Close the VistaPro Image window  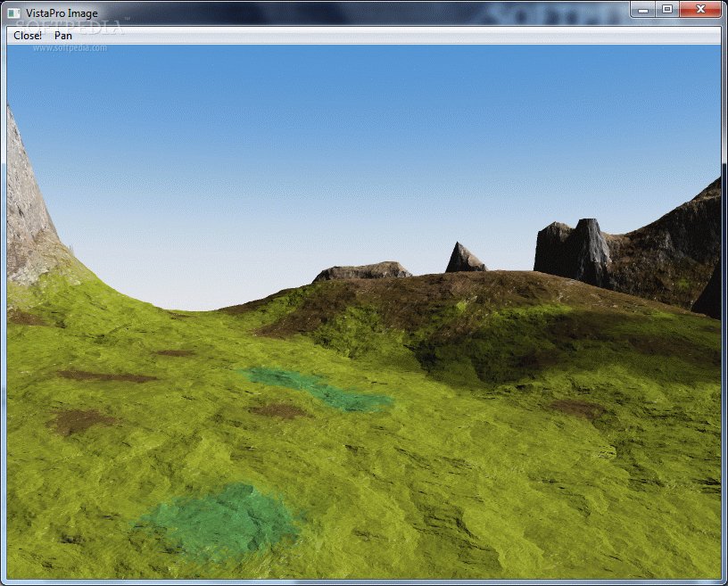700,9
